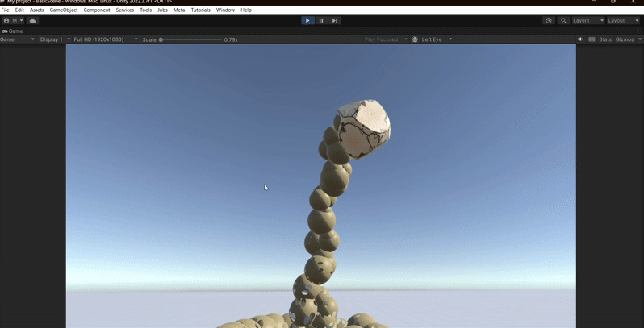Stop play mode with the Play button
This screenshot has width=644, height=328.
[x=307, y=20]
